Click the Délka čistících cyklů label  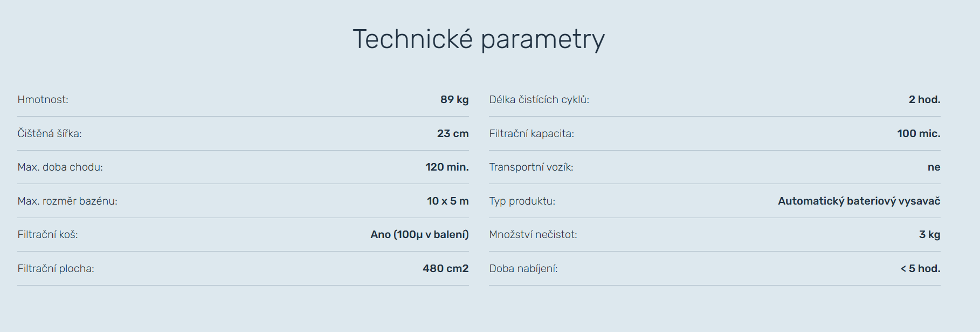539,100
